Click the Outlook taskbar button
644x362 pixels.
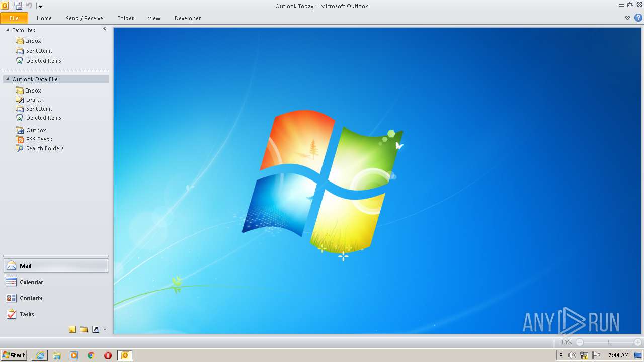[x=125, y=355]
